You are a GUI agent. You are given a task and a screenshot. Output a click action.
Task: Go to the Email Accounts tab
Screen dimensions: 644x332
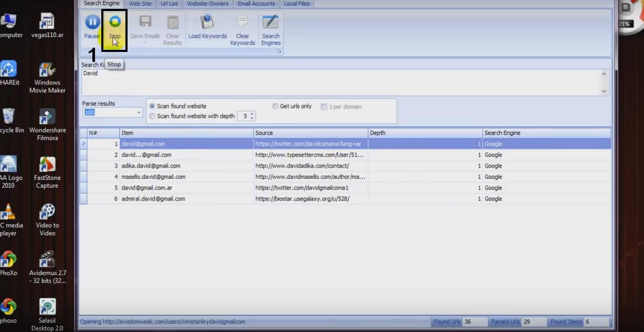click(256, 4)
